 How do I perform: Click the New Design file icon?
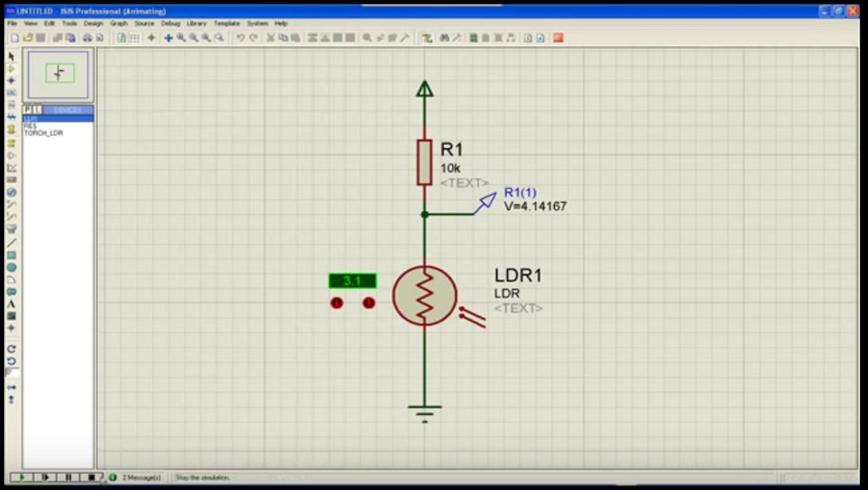[15, 38]
